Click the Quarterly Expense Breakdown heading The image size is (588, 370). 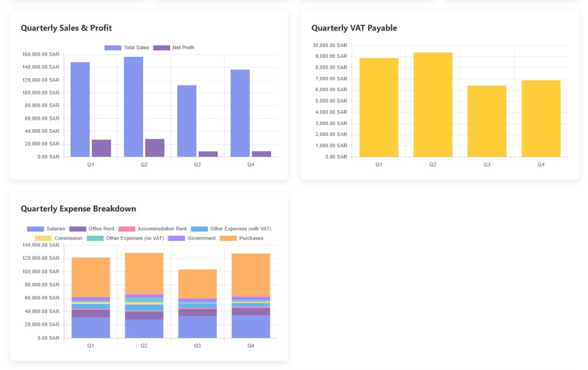78,209
